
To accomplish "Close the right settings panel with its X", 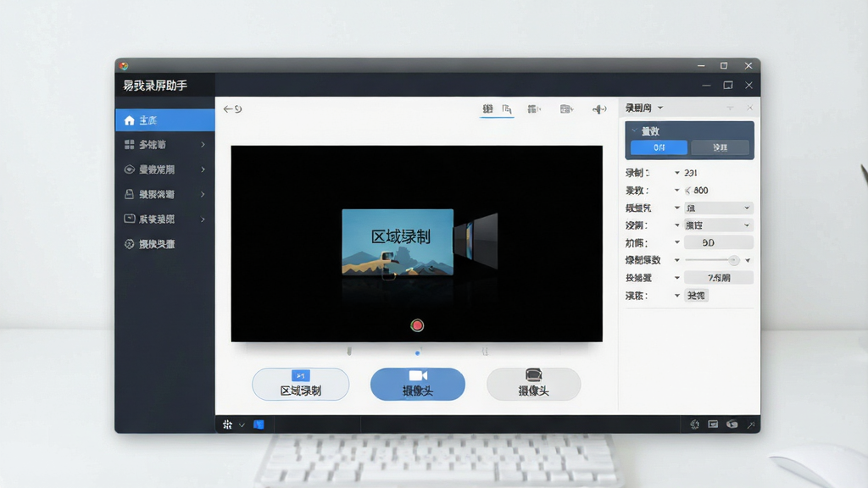I will pos(749,108).
